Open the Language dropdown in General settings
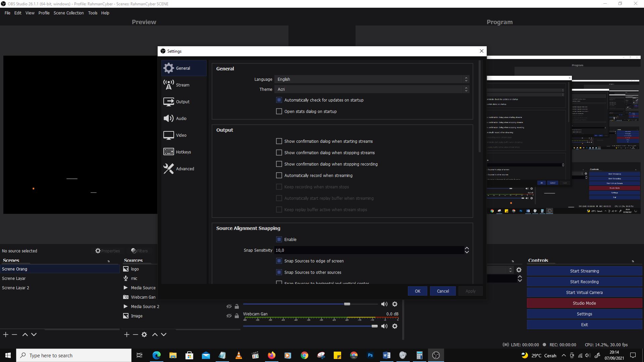This screenshot has height=362, width=644. point(372,79)
